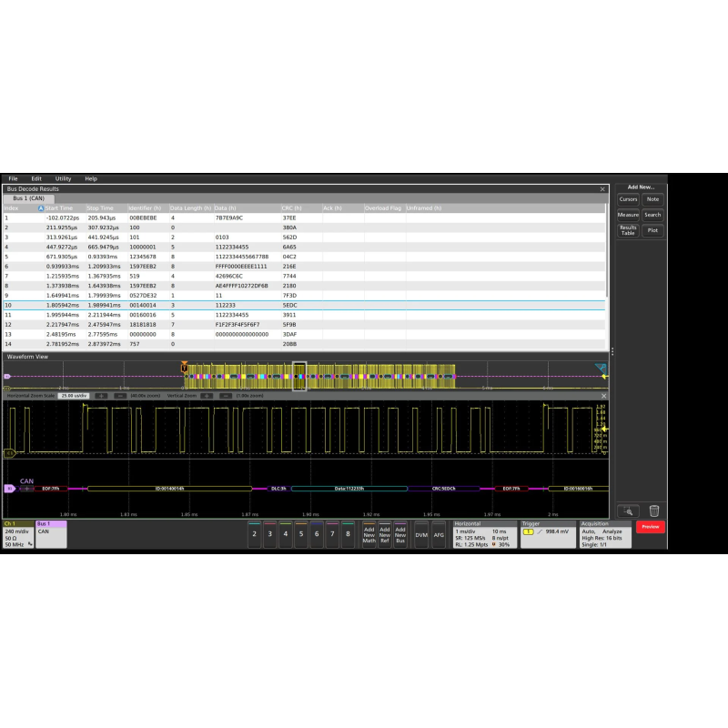Open the AFG generator panel
This screenshot has width=728, height=728.
tap(441, 536)
